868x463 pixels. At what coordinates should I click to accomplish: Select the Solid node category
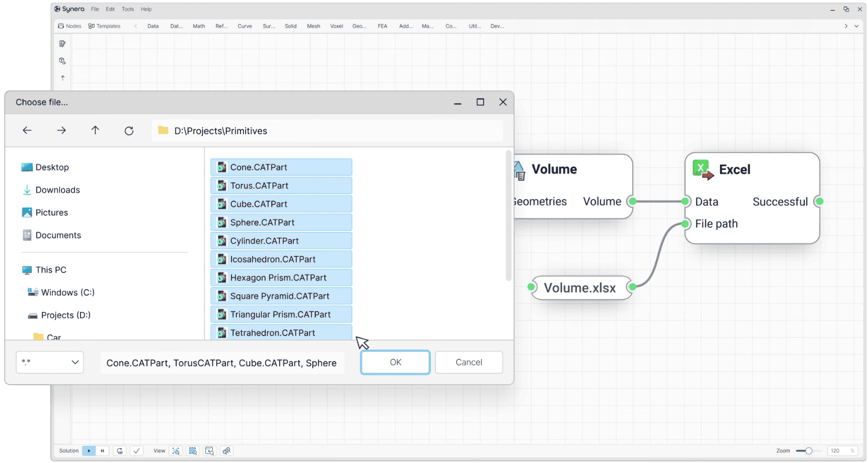pyautogui.click(x=291, y=26)
